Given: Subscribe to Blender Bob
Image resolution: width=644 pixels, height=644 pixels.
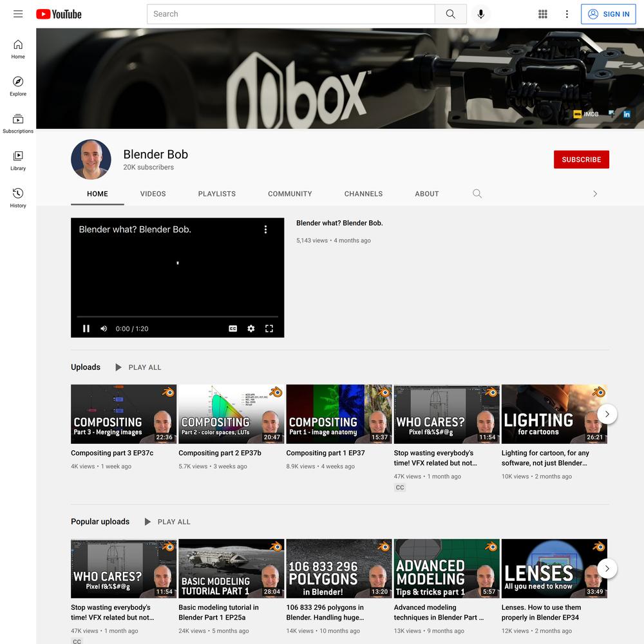Looking at the screenshot, I should click(x=581, y=159).
